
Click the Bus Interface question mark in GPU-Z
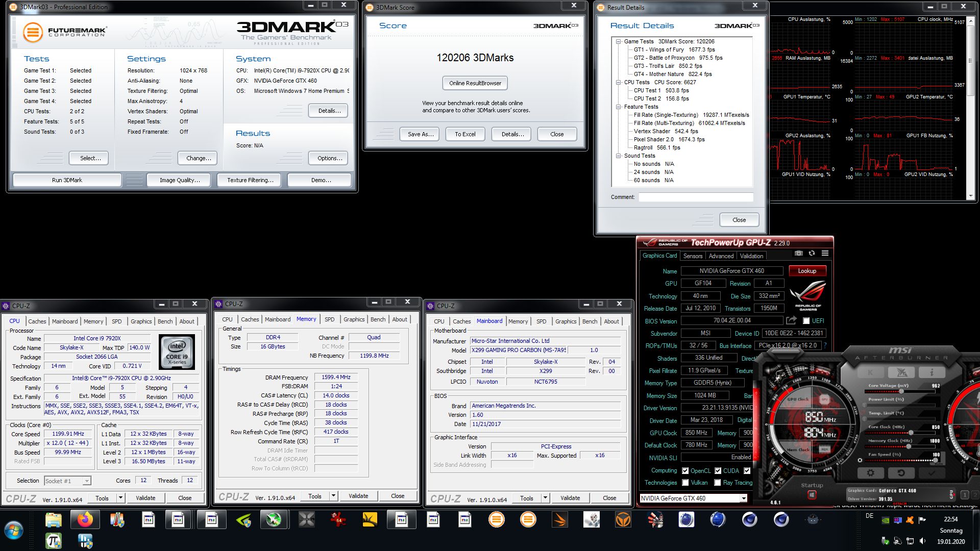coord(825,345)
